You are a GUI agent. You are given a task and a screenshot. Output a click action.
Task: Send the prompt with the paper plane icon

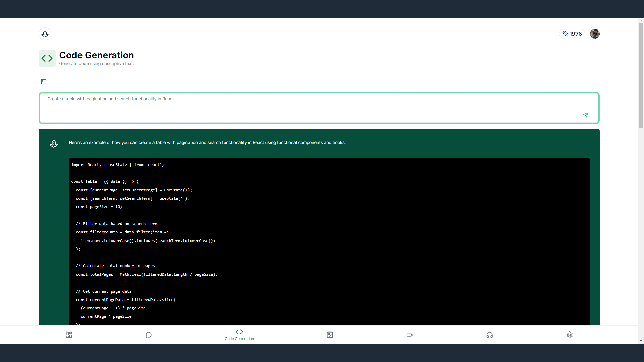(586, 115)
